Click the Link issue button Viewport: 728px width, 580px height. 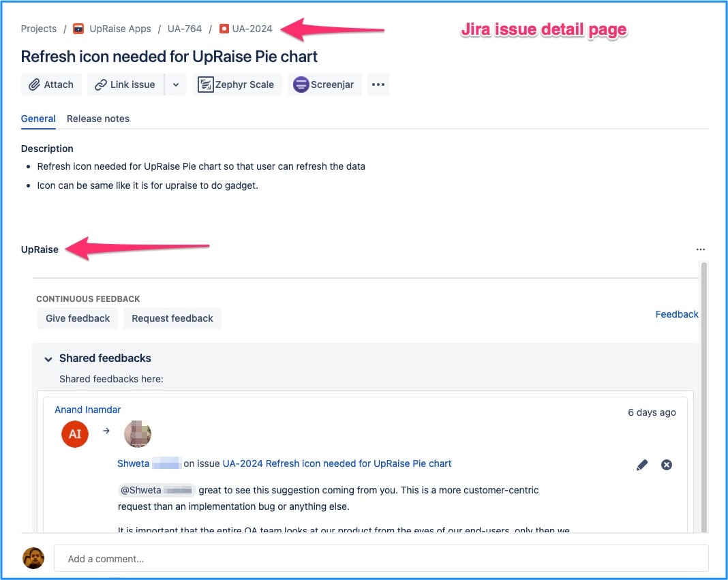[125, 85]
